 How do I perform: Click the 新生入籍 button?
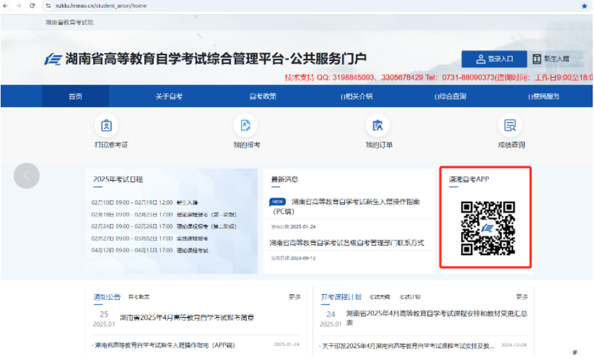point(550,59)
